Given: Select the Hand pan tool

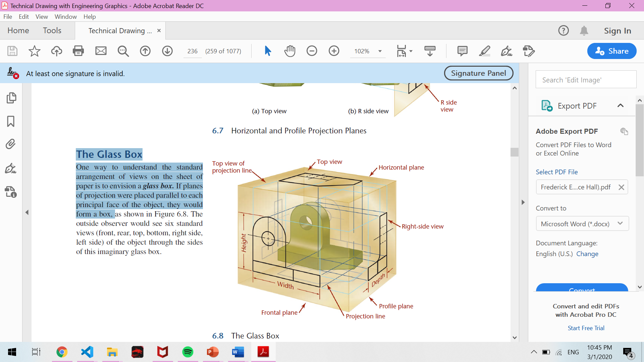Looking at the screenshot, I should 290,51.
